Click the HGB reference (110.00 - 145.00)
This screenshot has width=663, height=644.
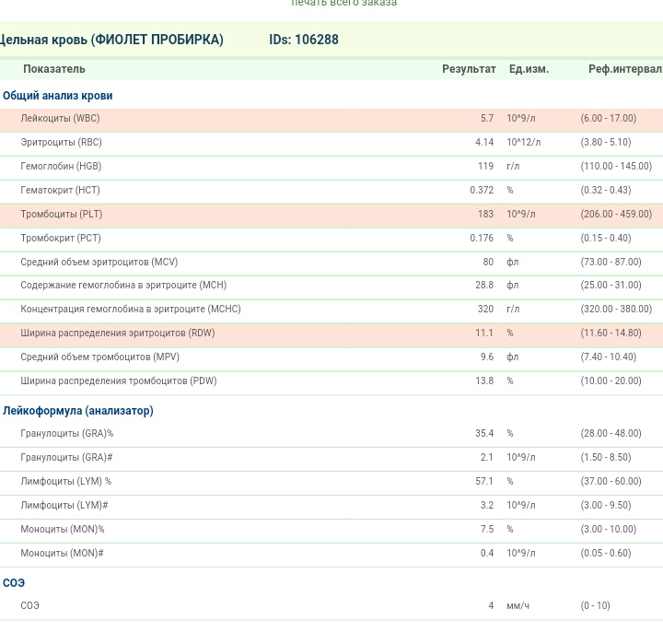pyautogui.click(x=616, y=166)
